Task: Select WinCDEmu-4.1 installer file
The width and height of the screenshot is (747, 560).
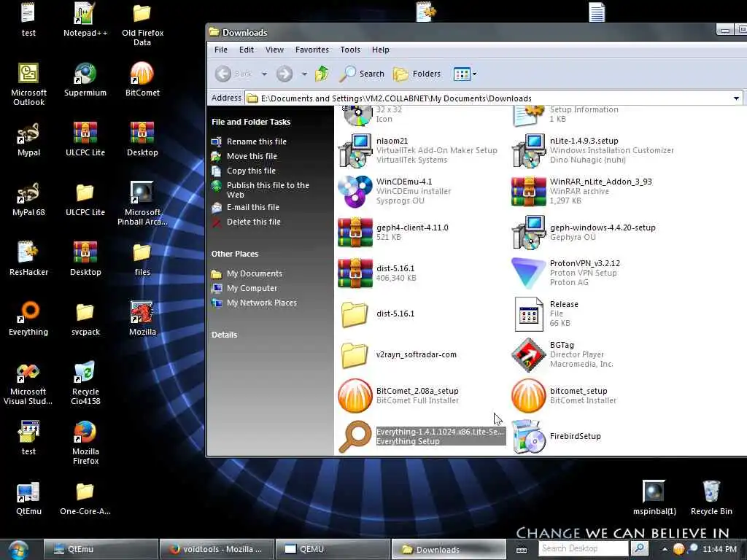Action: point(395,192)
